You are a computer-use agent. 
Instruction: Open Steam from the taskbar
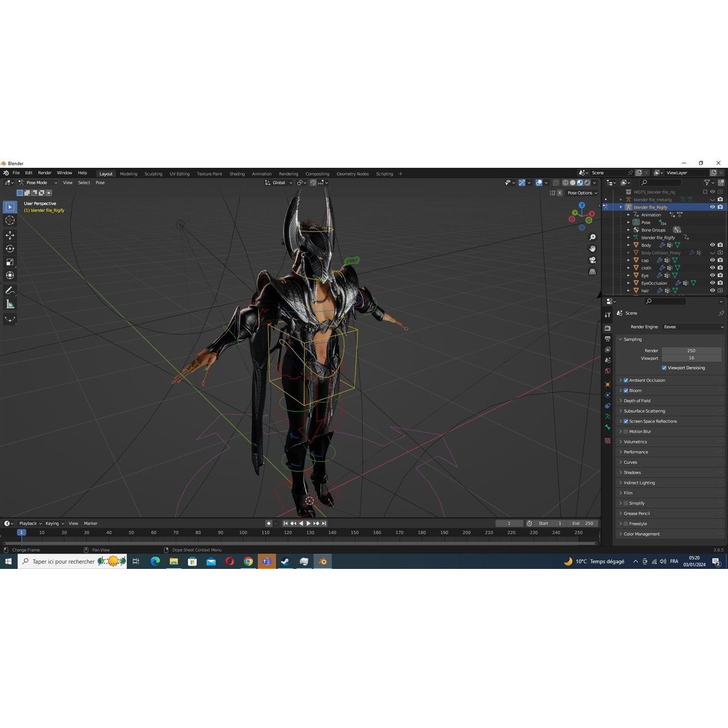click(285, 562)
